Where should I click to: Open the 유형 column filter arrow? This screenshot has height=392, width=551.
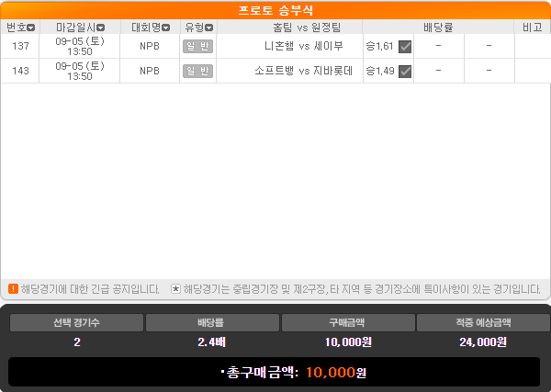click(209, 28)
